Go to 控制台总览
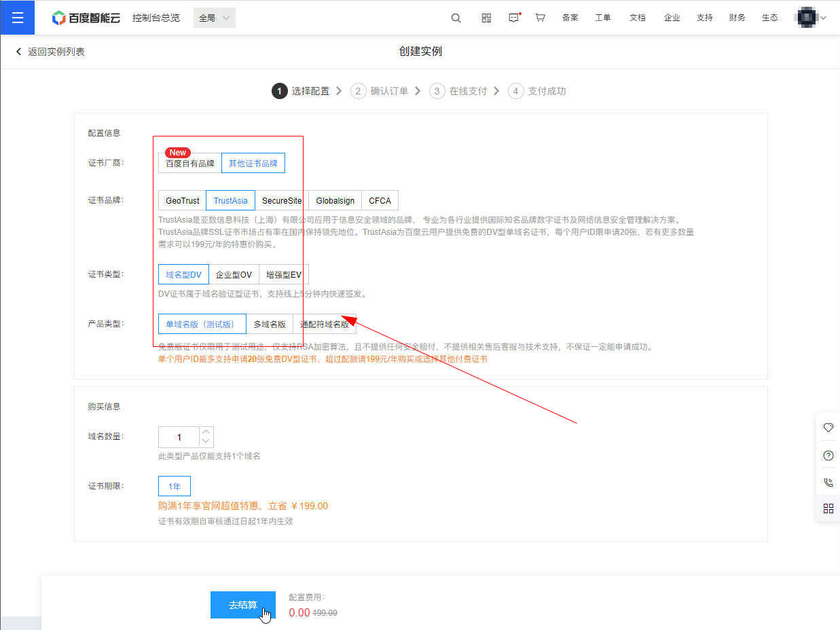 click(x=156, y=18)
